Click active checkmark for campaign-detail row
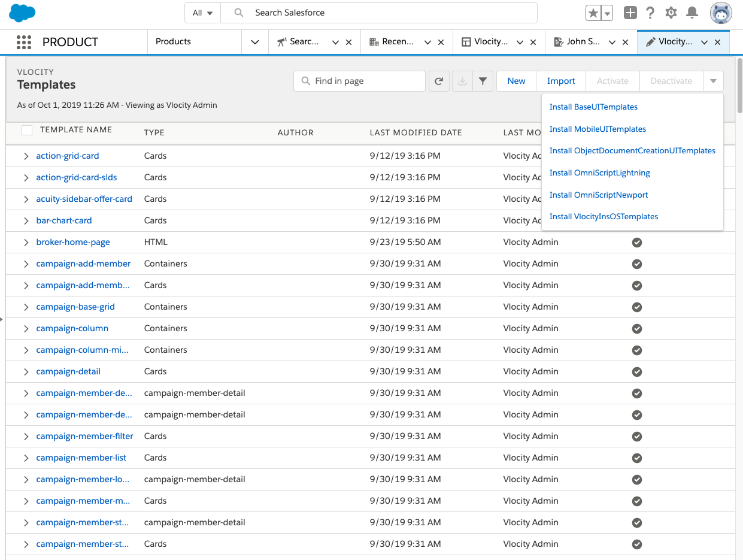The image size is (743, 560). pos(637,372)
